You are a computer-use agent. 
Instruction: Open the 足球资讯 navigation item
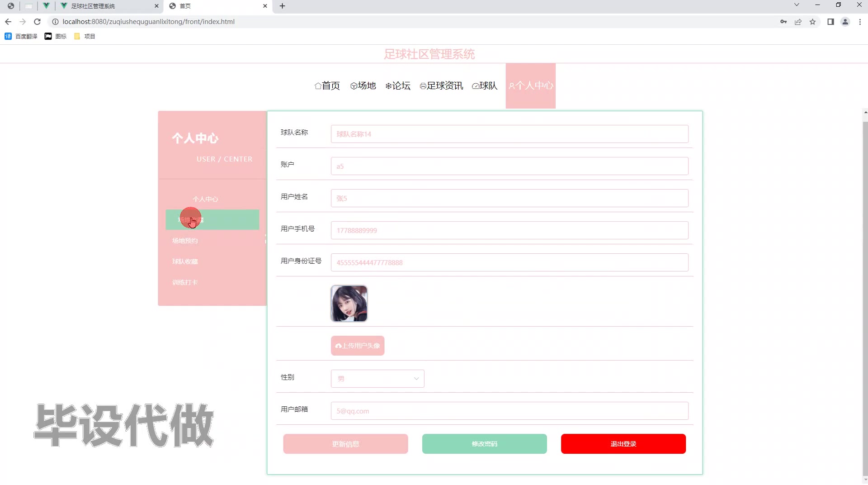coord(442,86)
